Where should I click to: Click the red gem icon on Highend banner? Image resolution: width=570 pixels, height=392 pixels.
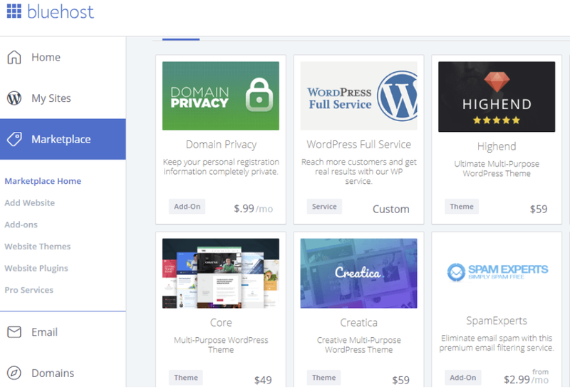(497, 81)
